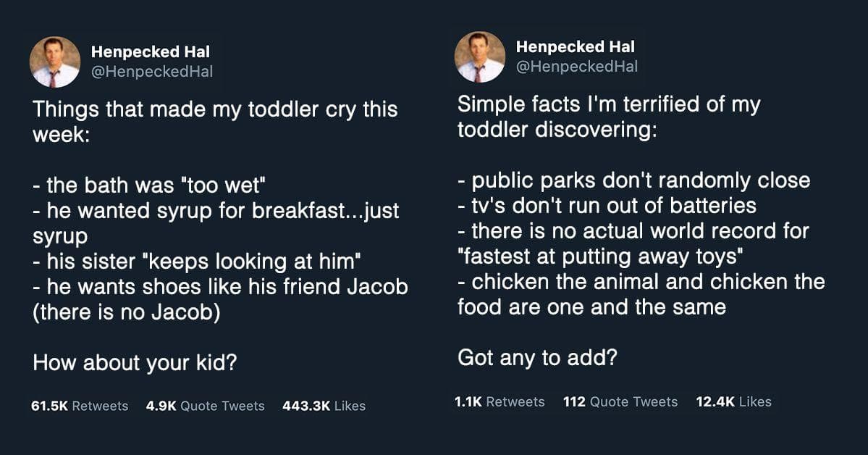The width and height of the screenshot is (868, 455).
Task: Select the @HenpeckedHal handle on the right tweet
Action: click(577, 67)
